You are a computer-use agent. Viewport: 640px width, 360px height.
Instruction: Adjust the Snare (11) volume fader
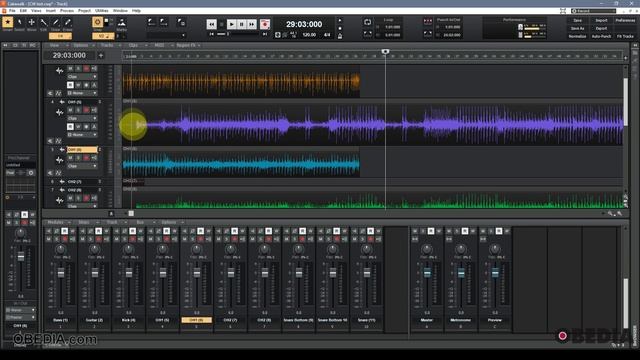tap(367, 273)
